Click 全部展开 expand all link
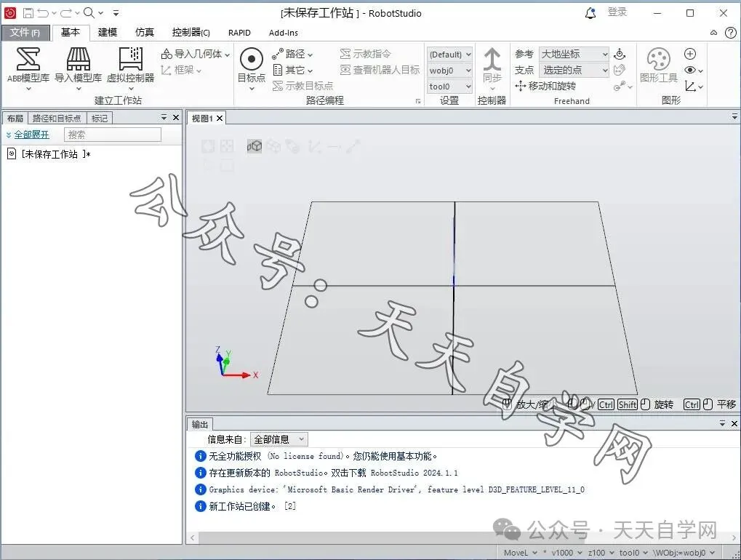Screen dimensions: 741x560 click(31, 135)
